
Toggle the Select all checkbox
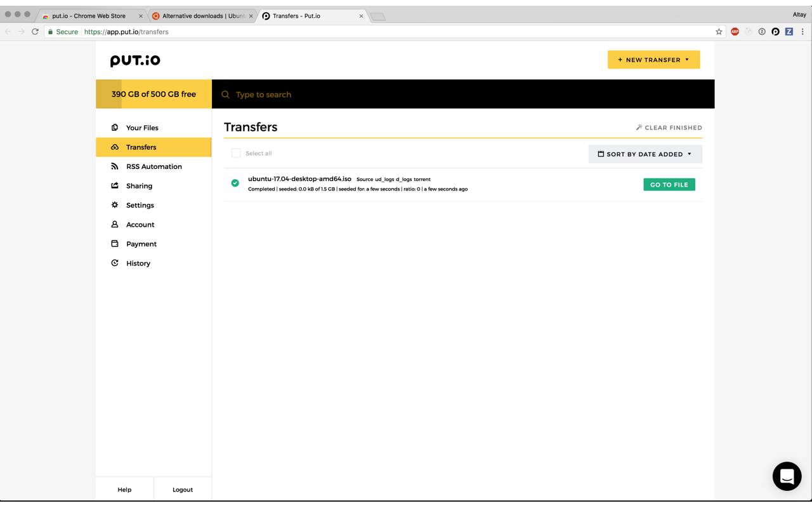click(236, 153)
